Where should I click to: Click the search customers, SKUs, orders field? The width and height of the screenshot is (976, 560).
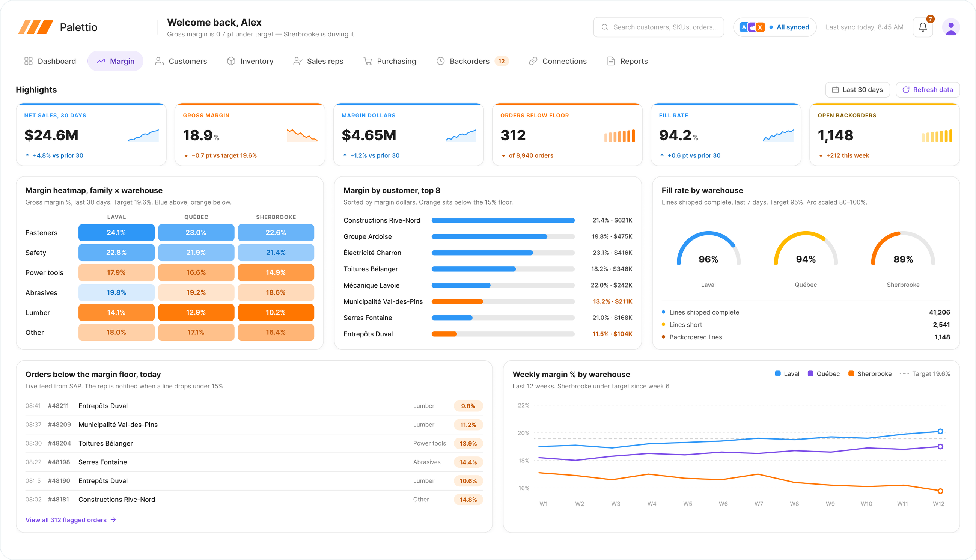click(x=658, y=27)
